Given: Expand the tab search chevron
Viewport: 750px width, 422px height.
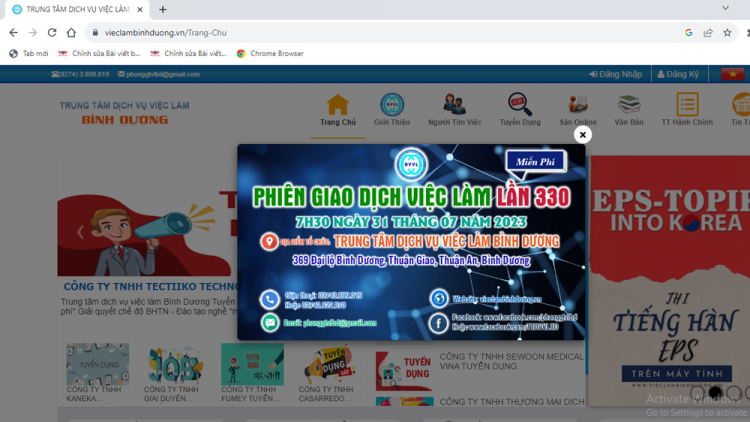Looking at the screenshot, I should point(726,8).
